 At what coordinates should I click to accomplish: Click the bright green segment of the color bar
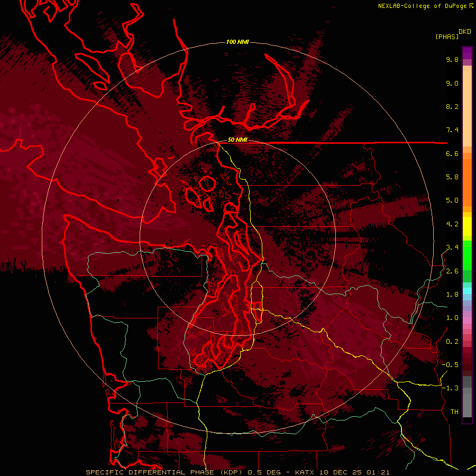pyautogui.click(x=467, y=255)
